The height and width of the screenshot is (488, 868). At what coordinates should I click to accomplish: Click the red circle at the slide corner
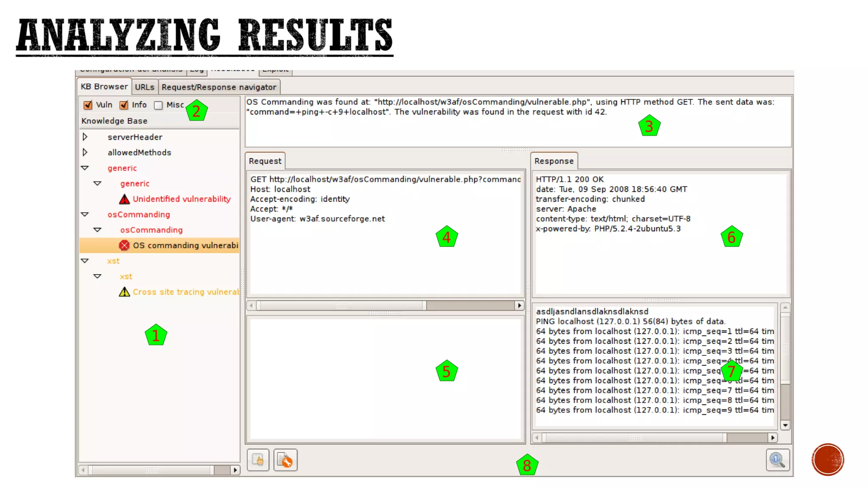(828, 460)
